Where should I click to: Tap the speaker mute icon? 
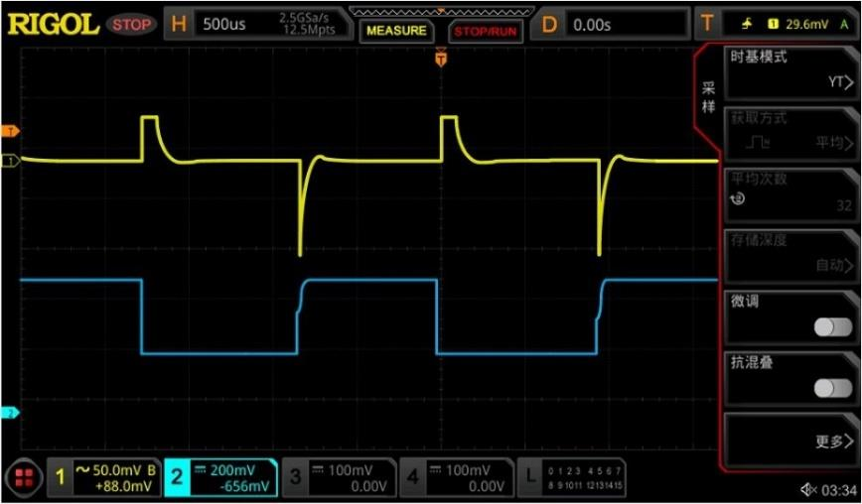coord(807,490)
